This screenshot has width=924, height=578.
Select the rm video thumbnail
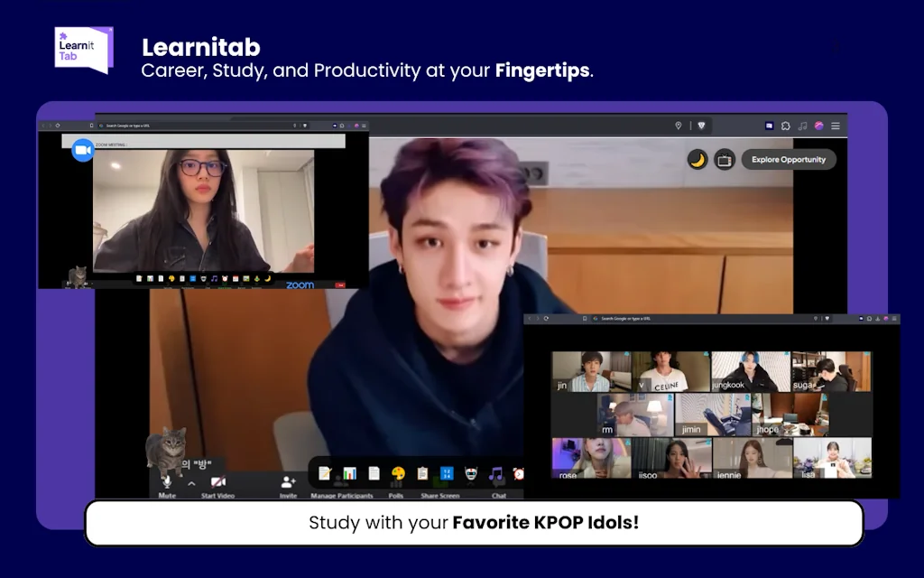[x=634, y=415]
